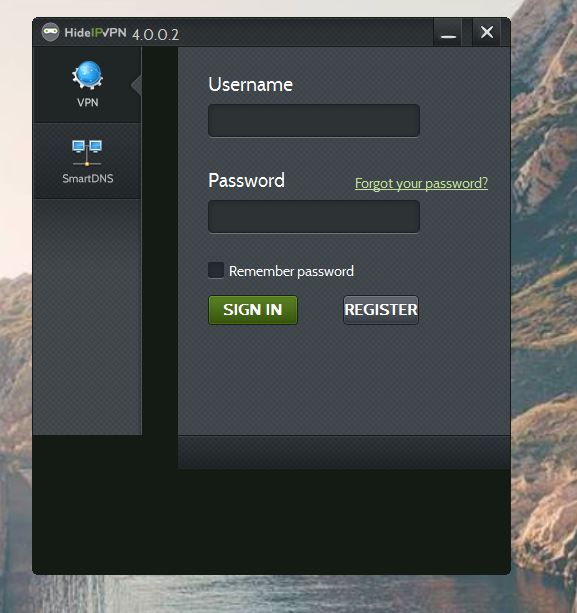The height and width of the screenshot is (613, 577).
Task: Focus the Username input field
Action: click(x=314, y=120)
